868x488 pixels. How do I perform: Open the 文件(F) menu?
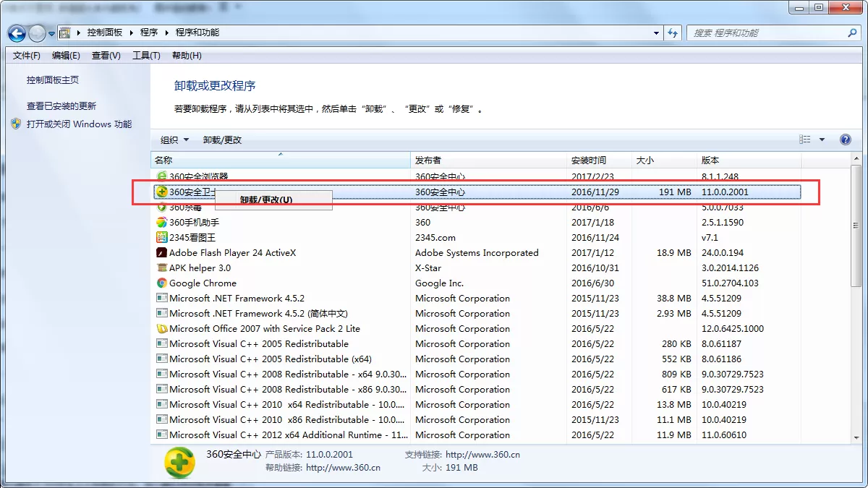point(27,56)
